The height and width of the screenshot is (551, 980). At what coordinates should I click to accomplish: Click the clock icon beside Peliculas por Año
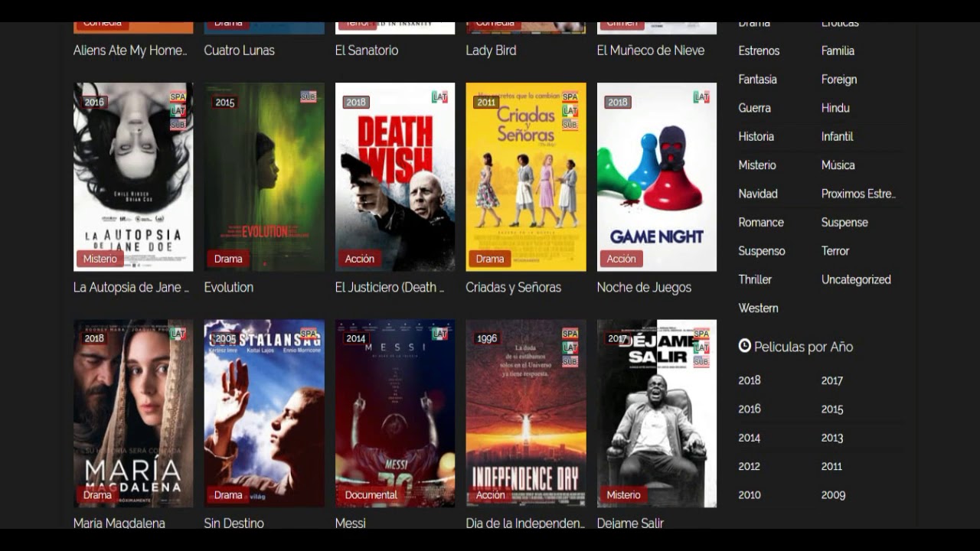pos(744,346)
